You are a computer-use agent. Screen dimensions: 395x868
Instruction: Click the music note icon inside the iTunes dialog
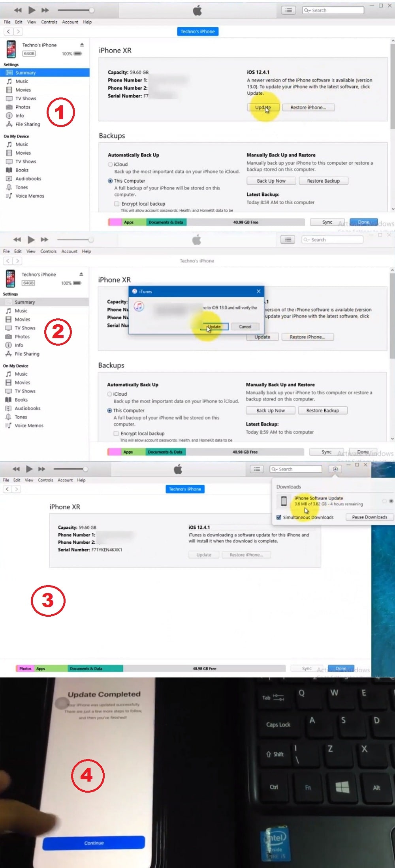[x=139, y=306]
